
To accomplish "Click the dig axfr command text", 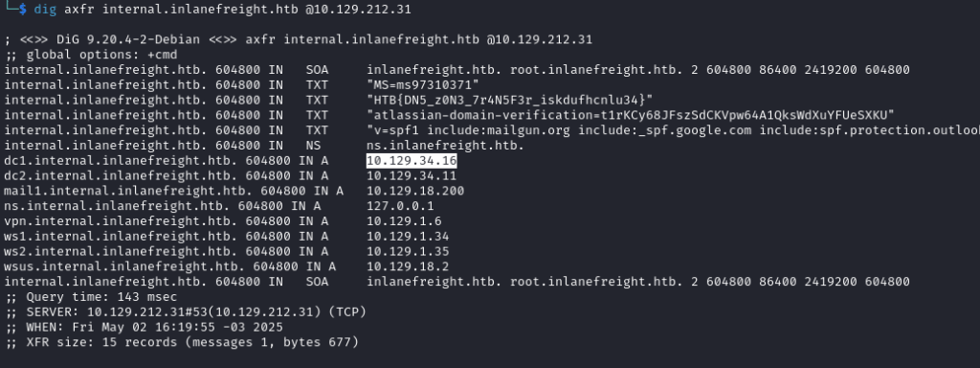I will click(222, 10).
